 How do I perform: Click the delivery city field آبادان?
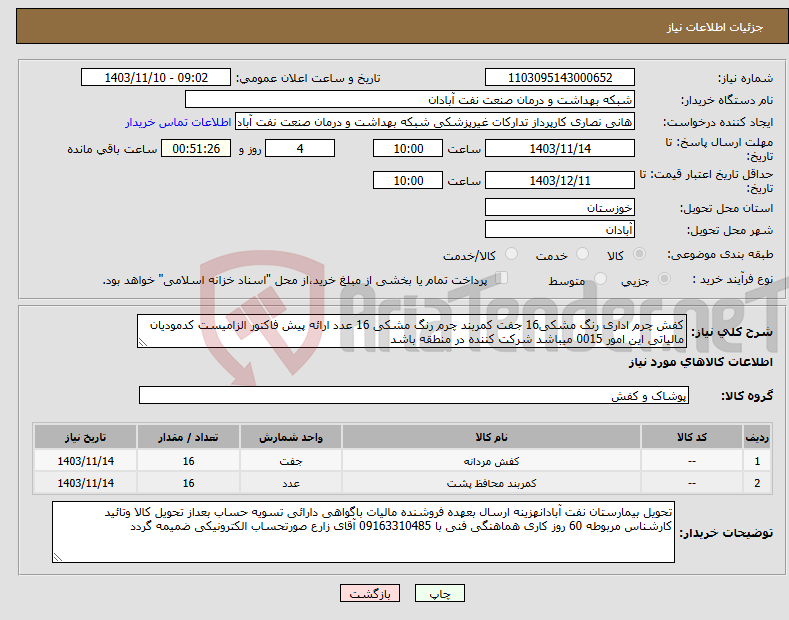pos(560,229)
